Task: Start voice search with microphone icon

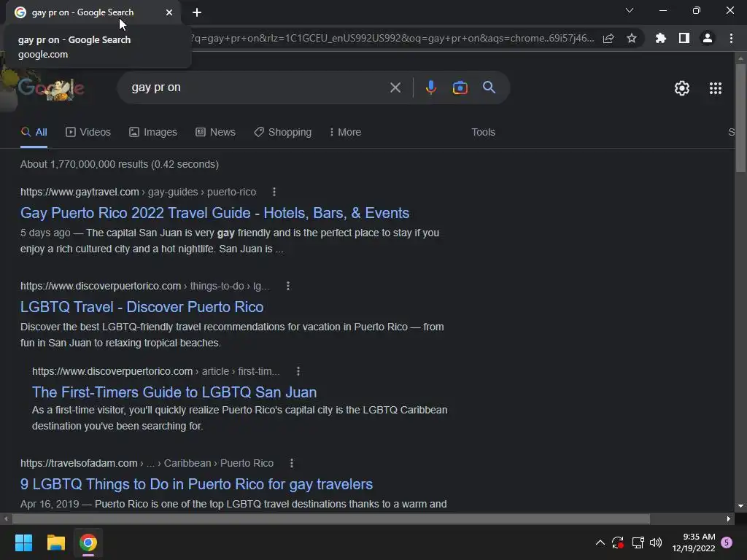Action: [430, 87]
